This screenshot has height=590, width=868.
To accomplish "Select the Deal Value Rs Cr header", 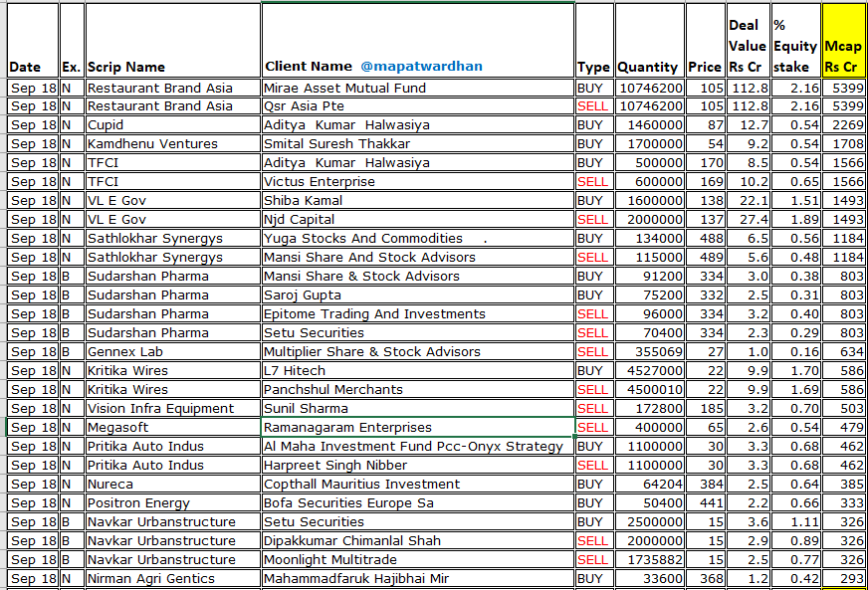I will [749, 41].
